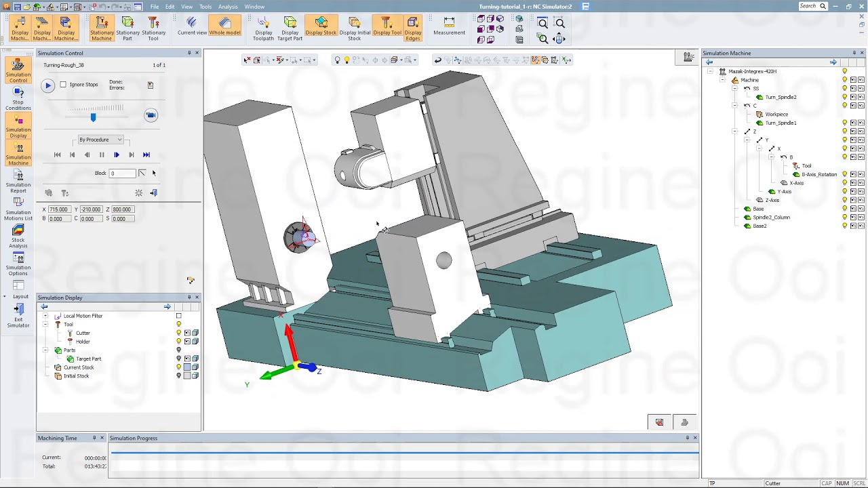
Task: Click the simulation speed slider handle
Action: 94,117
